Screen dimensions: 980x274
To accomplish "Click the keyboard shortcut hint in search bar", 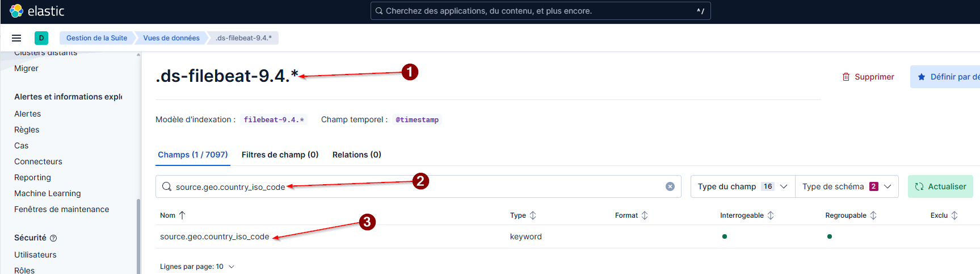I will [x=701, y=11].
